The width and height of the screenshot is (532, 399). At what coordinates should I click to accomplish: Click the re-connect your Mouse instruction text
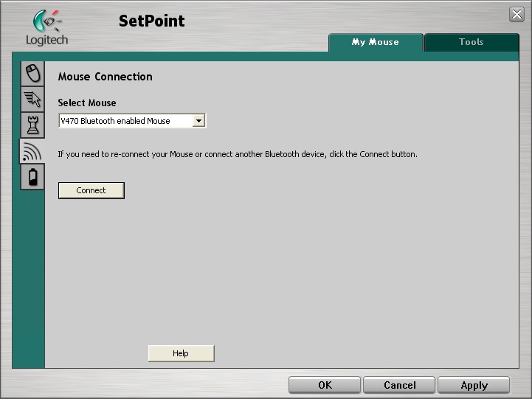tap(238, 154)
